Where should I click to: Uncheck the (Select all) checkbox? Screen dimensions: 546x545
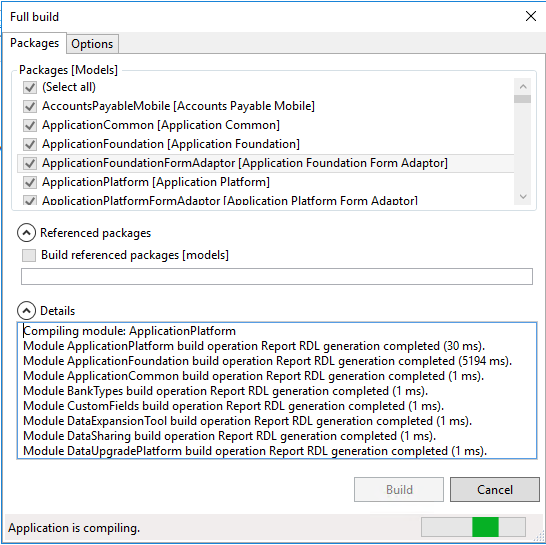click(x=30, y=87)
